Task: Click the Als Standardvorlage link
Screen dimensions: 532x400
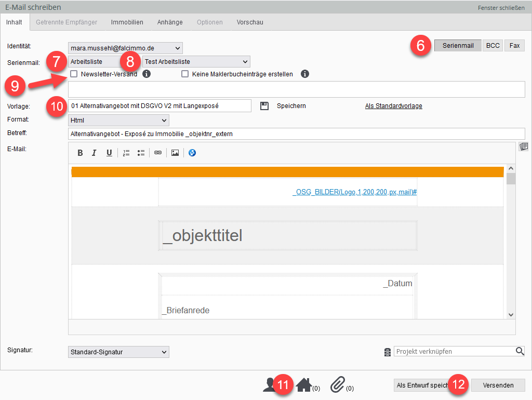Action: 393,106
